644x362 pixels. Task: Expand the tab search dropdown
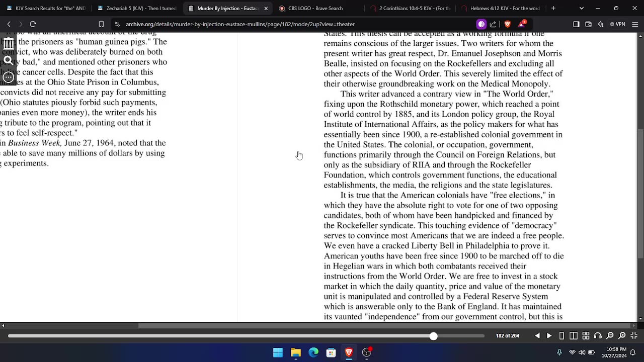tap(582, 8)
